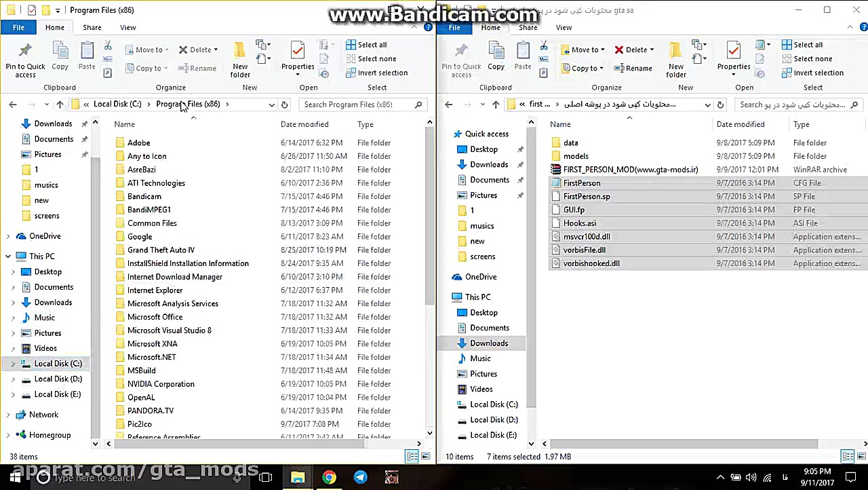Open Telegram from taskbar
Screen dimensions: 868x490
point(360,478)
